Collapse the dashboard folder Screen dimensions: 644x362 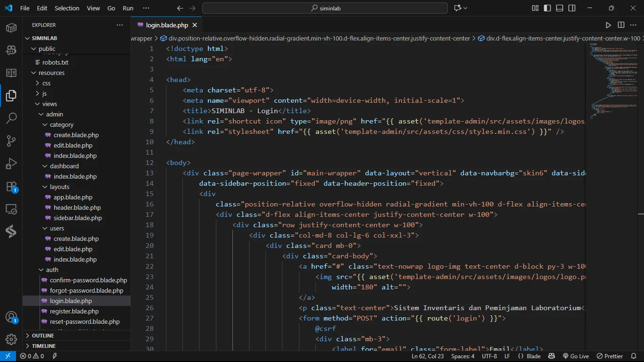pos(64,166)
